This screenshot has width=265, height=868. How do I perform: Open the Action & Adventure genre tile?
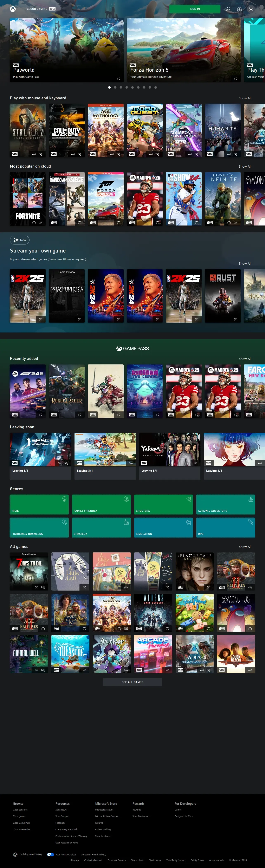tap(226, 504)
